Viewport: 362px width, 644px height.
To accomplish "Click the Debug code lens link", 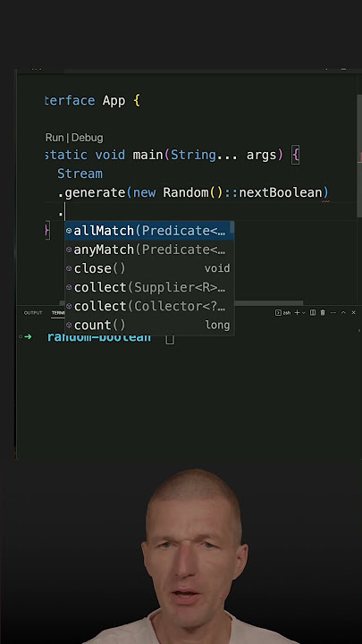I will click(87, 138).
